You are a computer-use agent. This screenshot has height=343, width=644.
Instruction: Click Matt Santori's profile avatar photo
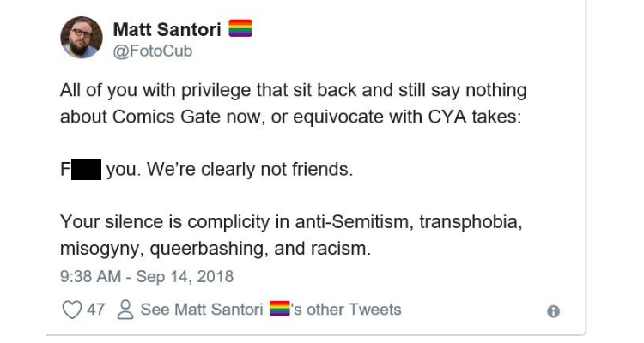(x=82, y=39)
